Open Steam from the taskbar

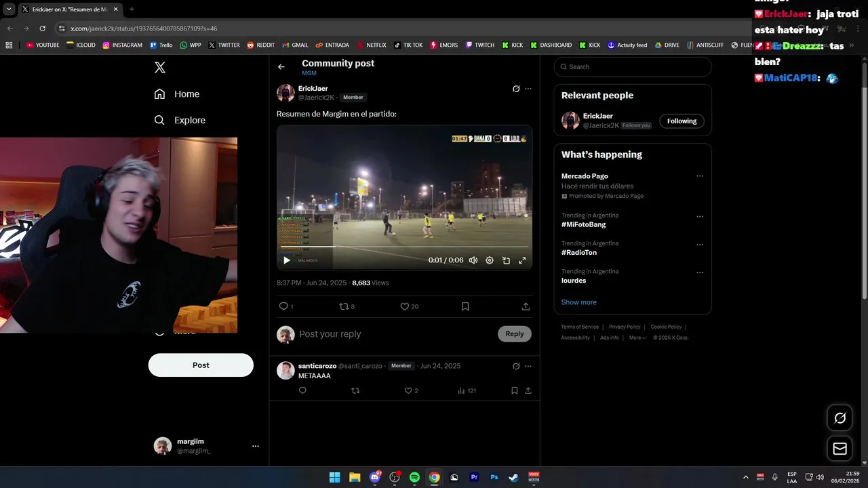[514, 477]
